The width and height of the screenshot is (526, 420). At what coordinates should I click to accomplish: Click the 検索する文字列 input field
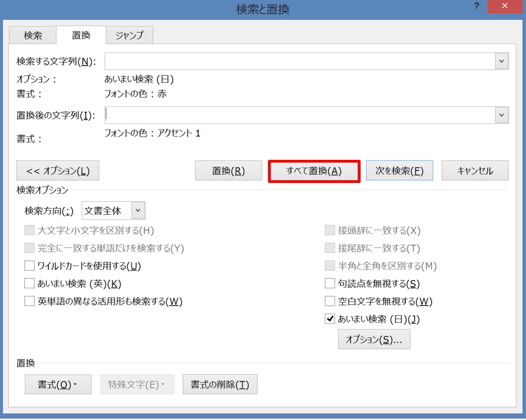300,61
